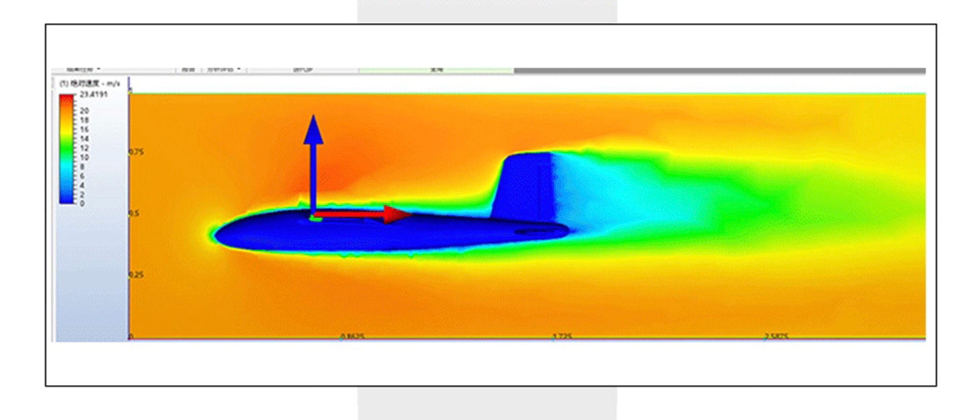
Task: Click the toolbar label left of the green tab
Action: 303,70
